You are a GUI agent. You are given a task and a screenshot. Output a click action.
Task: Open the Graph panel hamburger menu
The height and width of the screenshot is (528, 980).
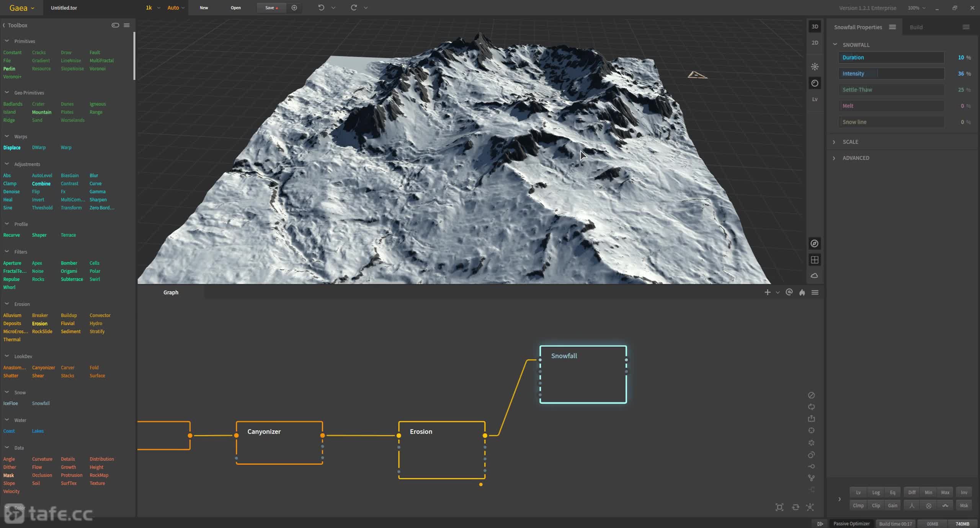pyautogui.click(x=815, y=292)
